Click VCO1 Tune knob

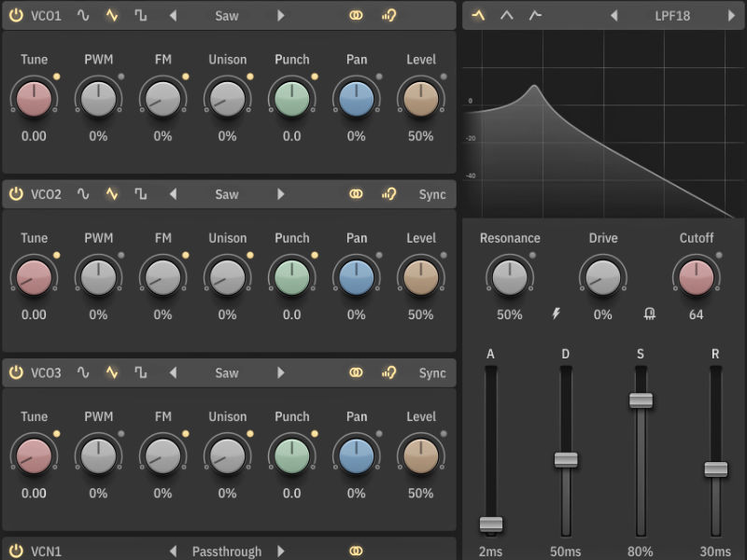[34, 99]
